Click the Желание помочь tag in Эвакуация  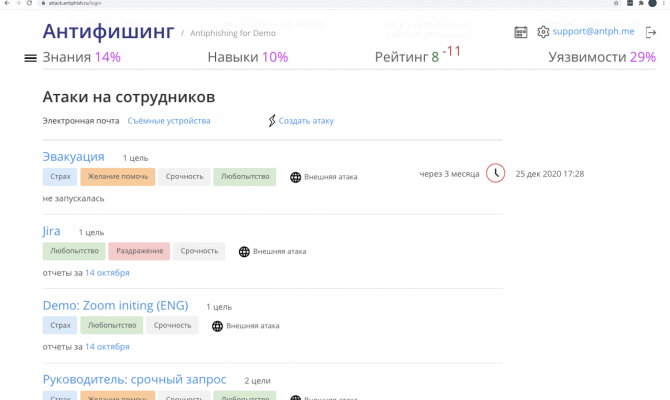118,176
